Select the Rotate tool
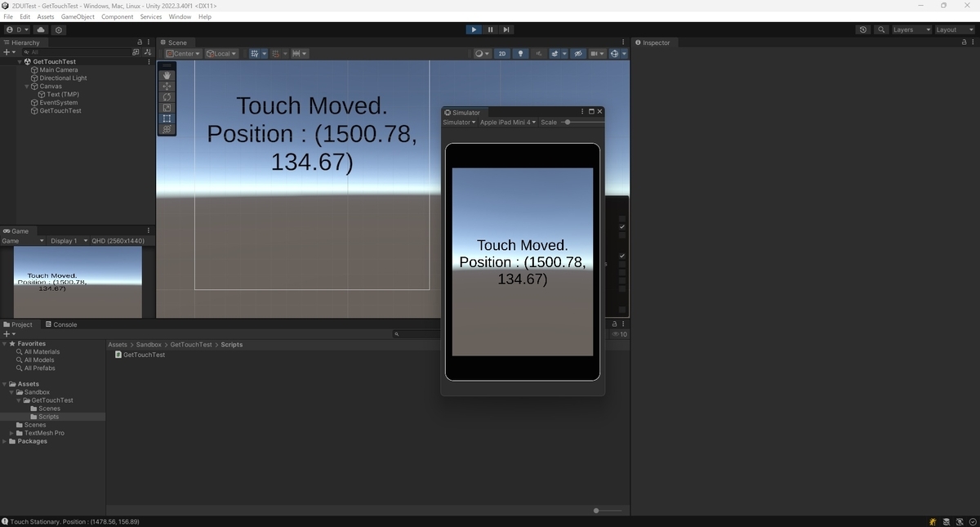980x527 pixels. pos(167,97)
